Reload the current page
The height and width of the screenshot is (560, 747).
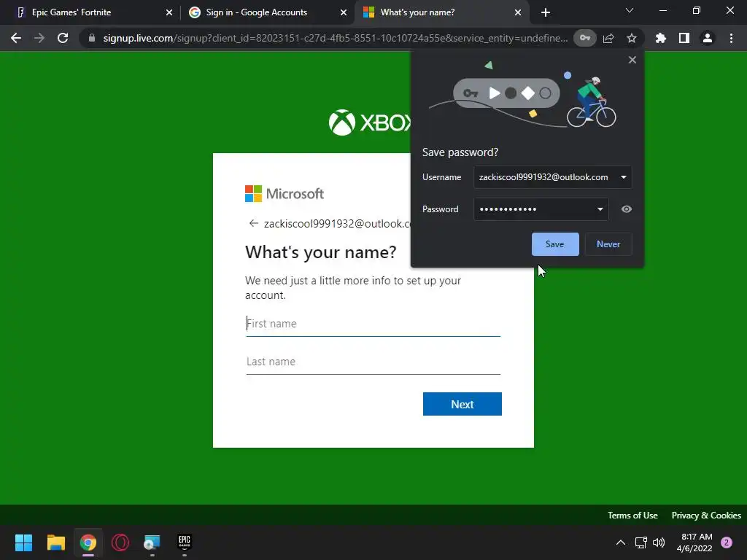63,38
